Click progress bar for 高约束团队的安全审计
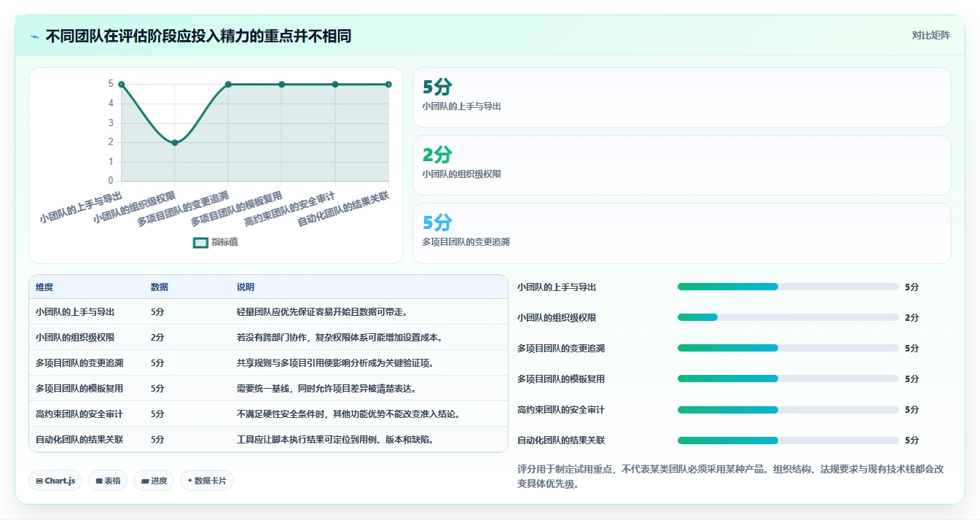 788,409
